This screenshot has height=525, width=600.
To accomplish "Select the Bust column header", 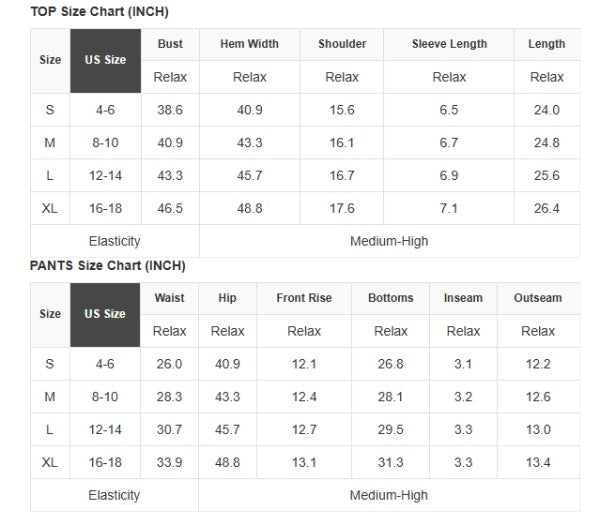I will coord(170,44).
